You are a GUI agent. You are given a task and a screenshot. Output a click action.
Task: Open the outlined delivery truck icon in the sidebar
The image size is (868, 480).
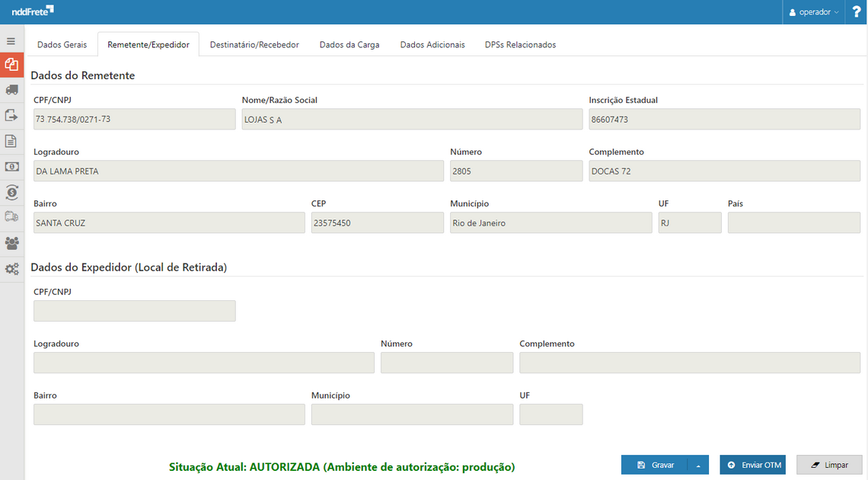[x=11, y=216]
